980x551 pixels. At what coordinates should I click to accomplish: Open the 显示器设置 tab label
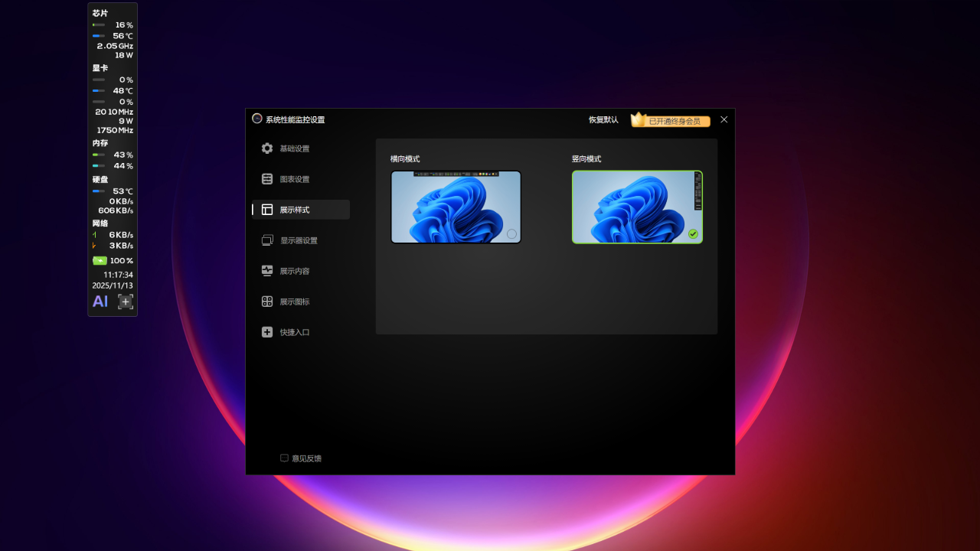(x=299, y=240)
